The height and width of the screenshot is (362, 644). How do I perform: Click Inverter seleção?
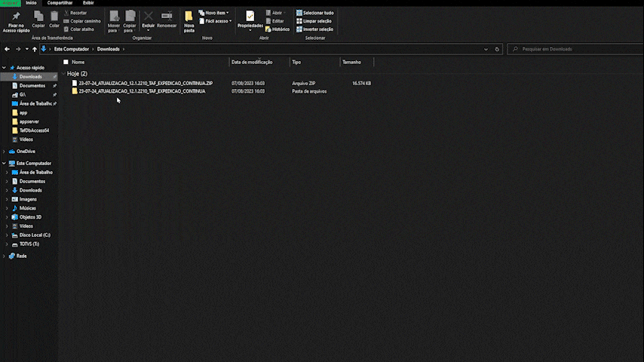pos(315,29)
